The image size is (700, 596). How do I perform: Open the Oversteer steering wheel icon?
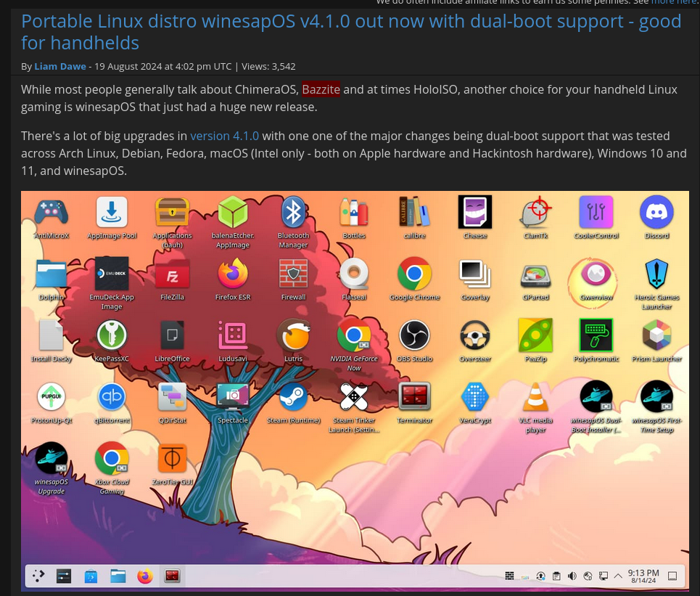[475, 335]
